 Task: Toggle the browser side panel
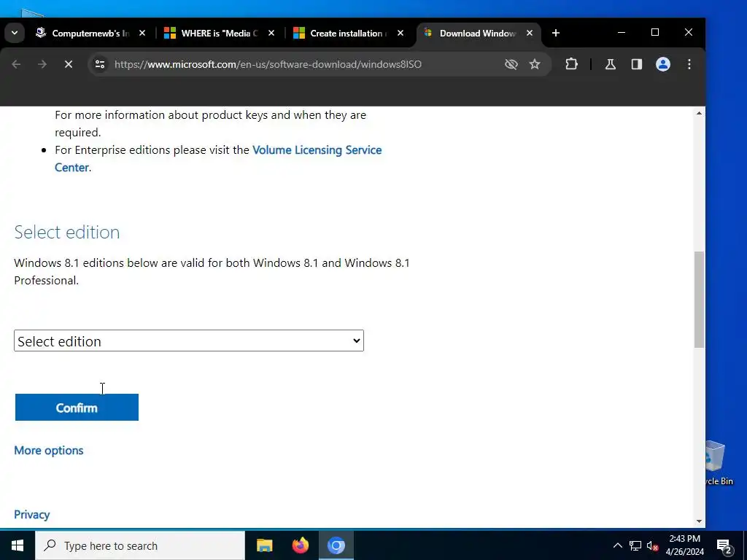click(636, 64)
